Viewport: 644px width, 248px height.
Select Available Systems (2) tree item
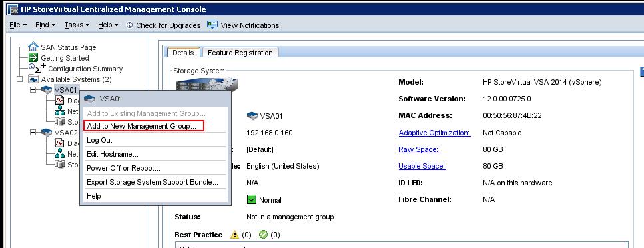pyautogui.click(x=76, y=79)
